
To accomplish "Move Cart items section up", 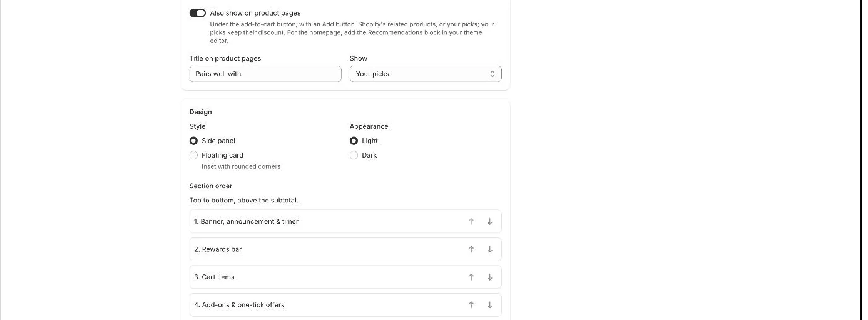I will click(471, 277).
